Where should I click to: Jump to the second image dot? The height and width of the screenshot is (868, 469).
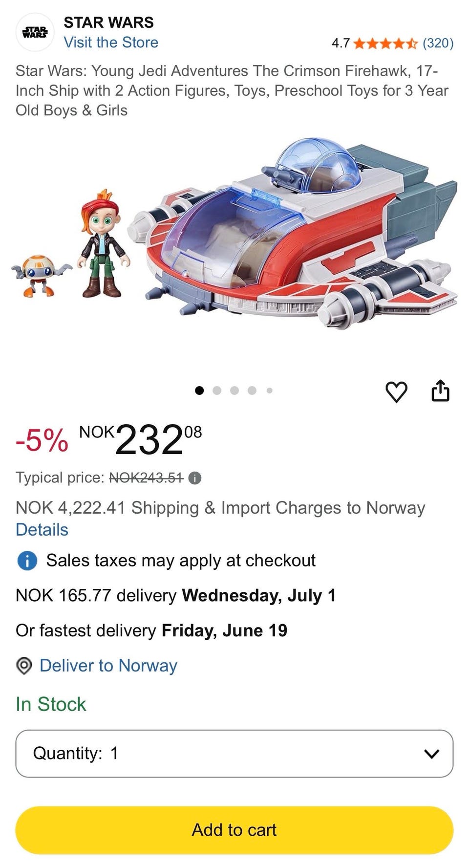point(217,391)
